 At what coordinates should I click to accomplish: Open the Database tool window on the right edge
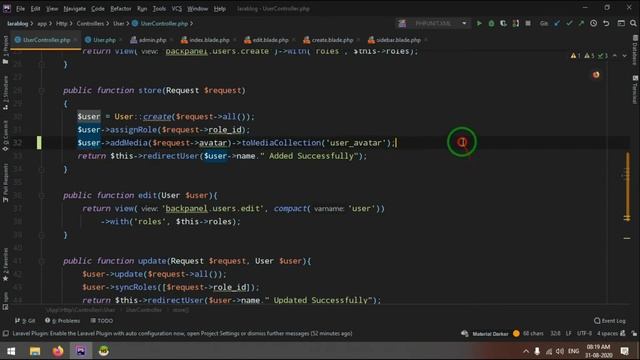(x=635, y=50)
